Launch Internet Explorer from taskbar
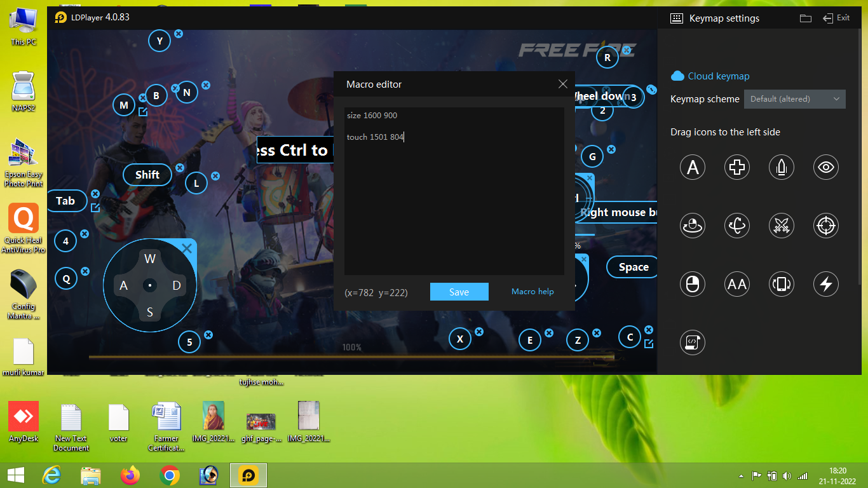The width and height of the screenshot is (868, 488). click(51, 475)
